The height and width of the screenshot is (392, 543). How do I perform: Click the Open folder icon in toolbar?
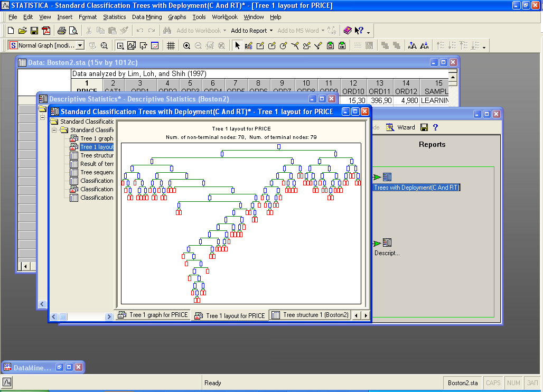(22, 31)
